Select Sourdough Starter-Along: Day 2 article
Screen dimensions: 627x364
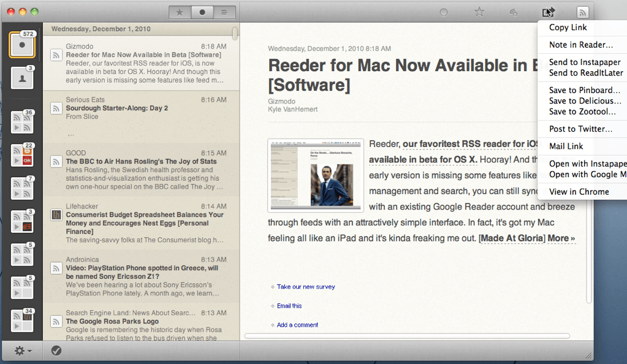tap(141, 117)
